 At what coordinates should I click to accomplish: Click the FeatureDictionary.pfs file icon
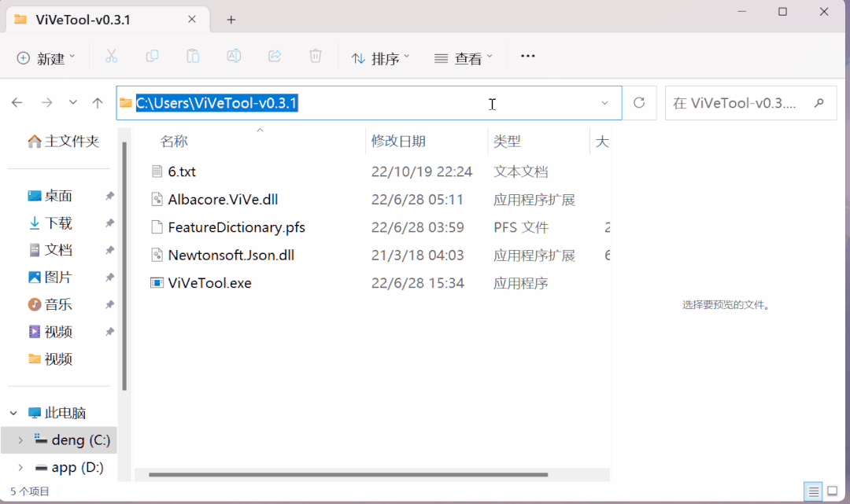click(157, 227)
